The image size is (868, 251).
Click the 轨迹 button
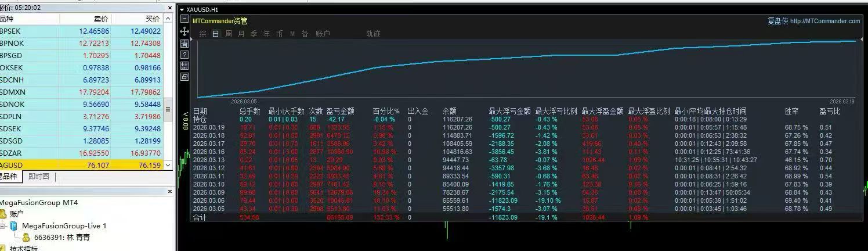(373, 34)
